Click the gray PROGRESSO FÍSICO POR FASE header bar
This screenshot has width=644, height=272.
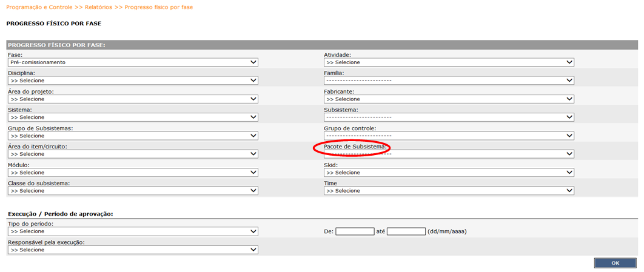click(322, 45)
